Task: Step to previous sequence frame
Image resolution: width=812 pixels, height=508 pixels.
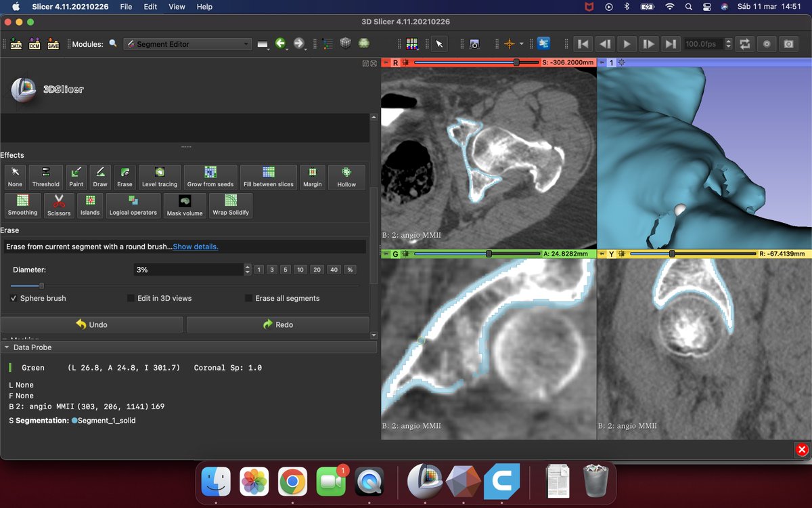Action: (x=605, y=44)
